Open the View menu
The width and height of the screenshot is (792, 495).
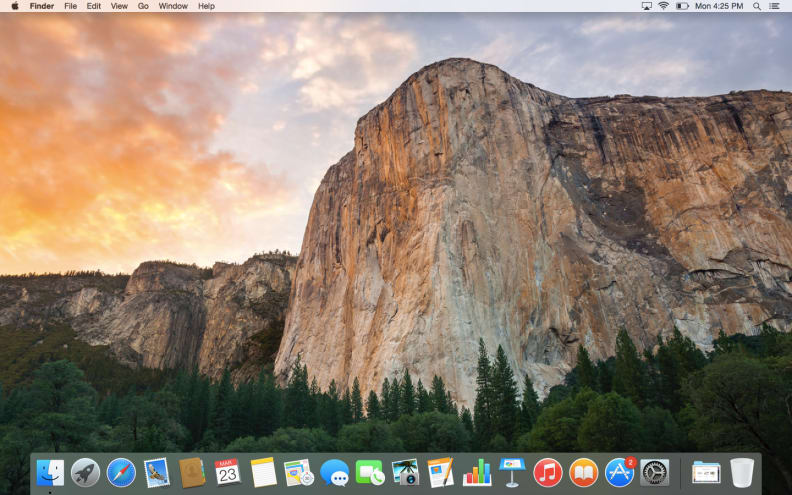(x=119, y=6)
